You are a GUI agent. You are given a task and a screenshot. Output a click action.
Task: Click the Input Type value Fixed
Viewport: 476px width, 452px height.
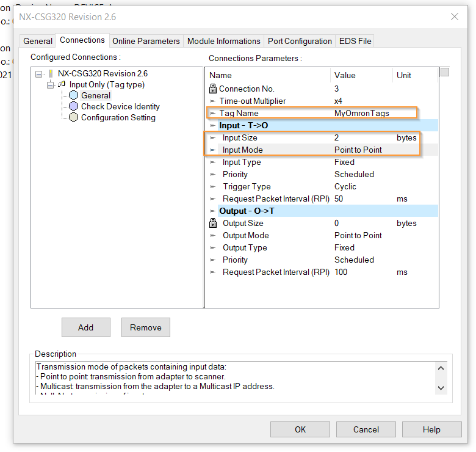[344, 162]
